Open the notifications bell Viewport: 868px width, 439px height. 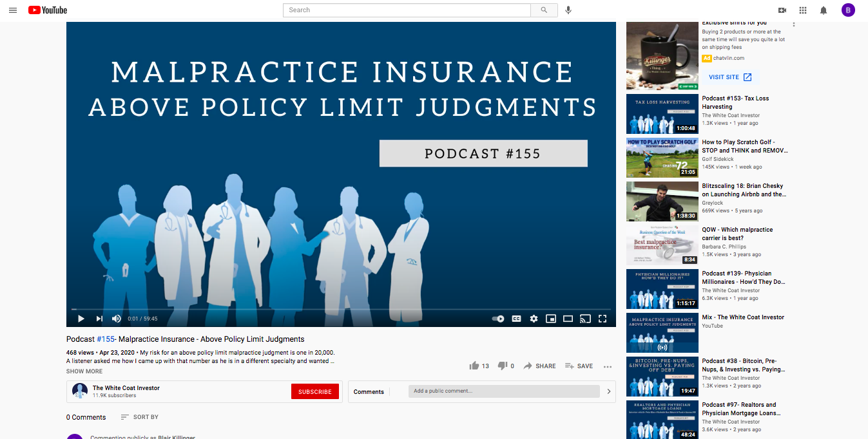tap(824, 10)
